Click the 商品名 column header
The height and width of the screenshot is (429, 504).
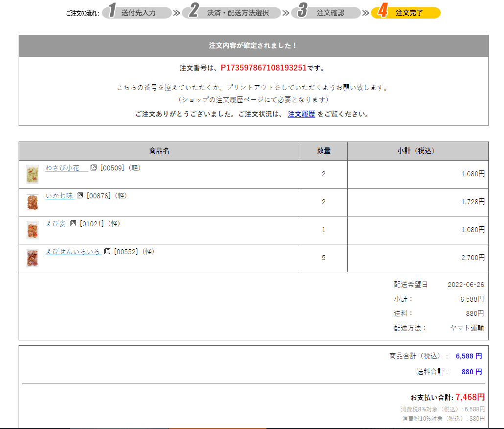pos(159,151)
